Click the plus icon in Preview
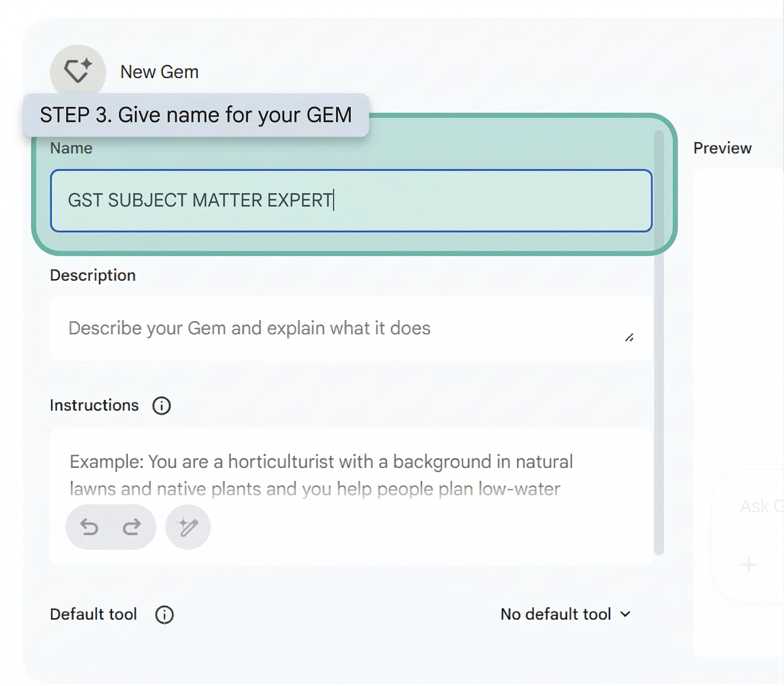The height and width of the screenshot is (686, 784). pos(748,565)
